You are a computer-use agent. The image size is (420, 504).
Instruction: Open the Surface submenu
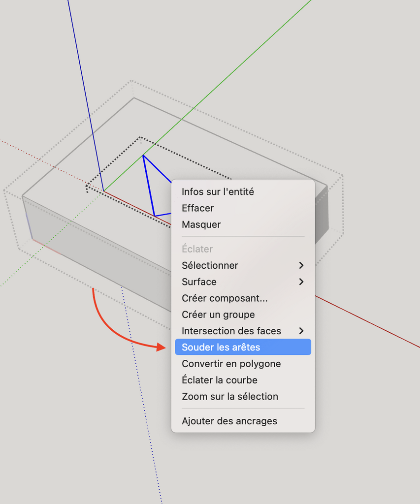click(243, 282)
